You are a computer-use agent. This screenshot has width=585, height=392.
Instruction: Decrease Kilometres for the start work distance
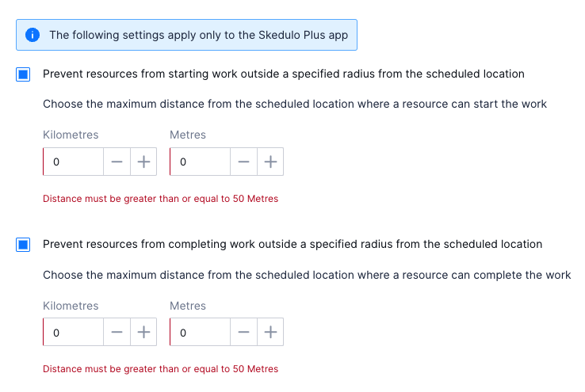[x=117, y=162]
